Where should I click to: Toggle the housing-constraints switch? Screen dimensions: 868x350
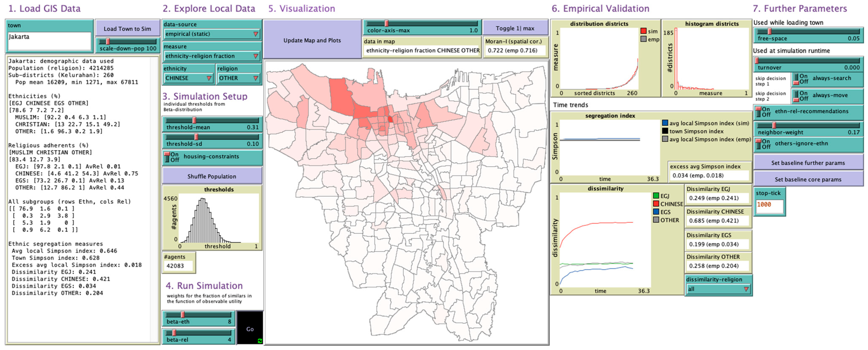pos(167,157)
